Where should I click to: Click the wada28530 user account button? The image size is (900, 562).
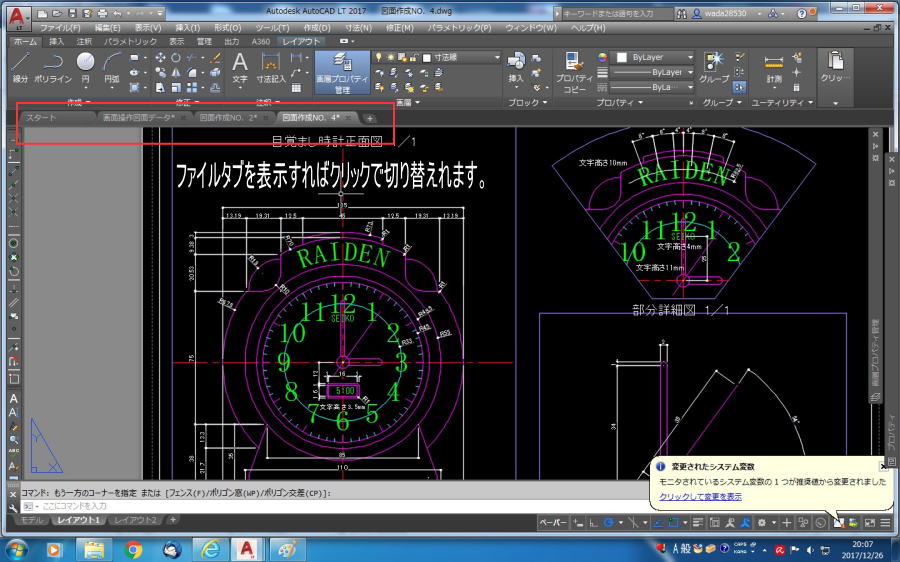click(x=727, y=13)
